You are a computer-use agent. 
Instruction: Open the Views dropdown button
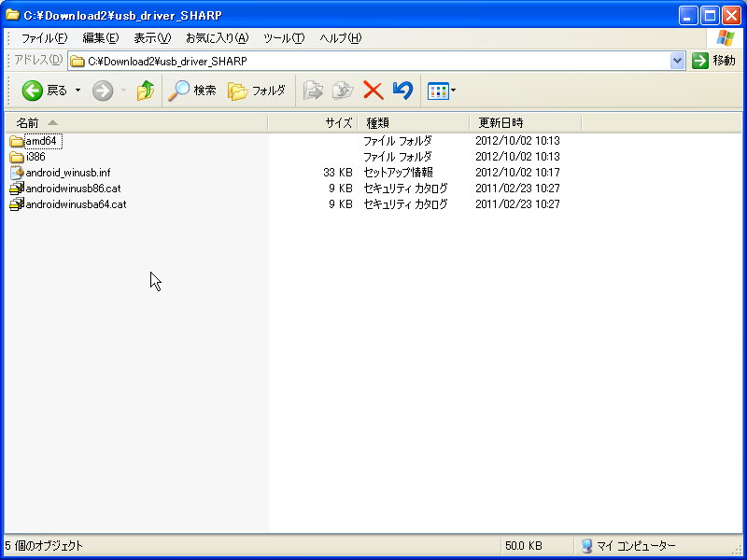[442, 91]
